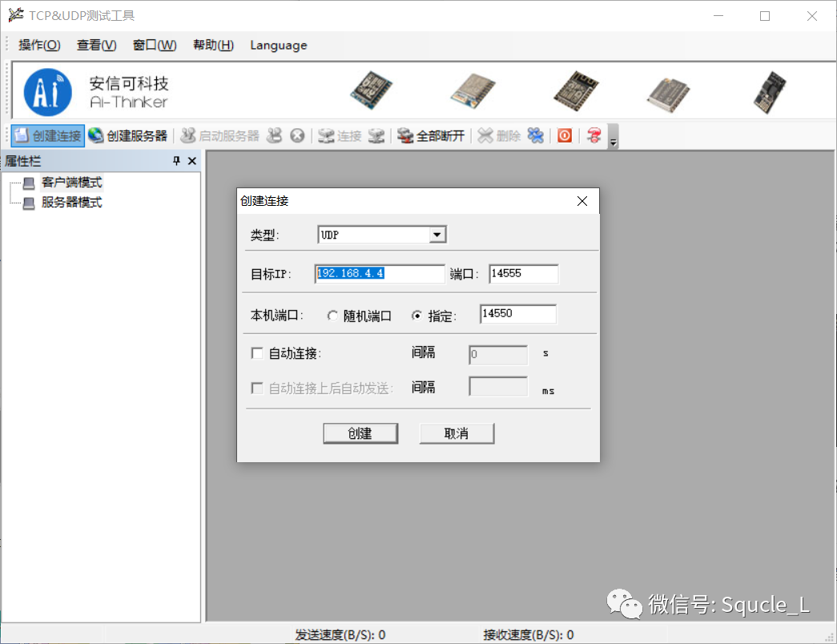The image size is (837, 644).
Task: Click the 启动服务器 toolbar button
Action: 220,135
